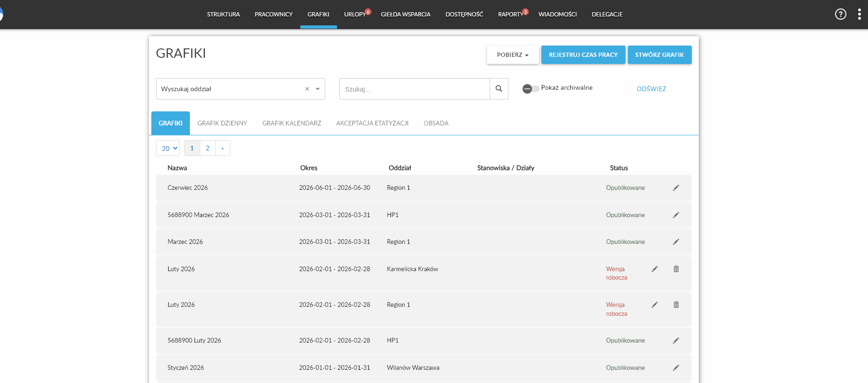Click the Okres column header
Screen dimensions: 868x383
[309, 168]
